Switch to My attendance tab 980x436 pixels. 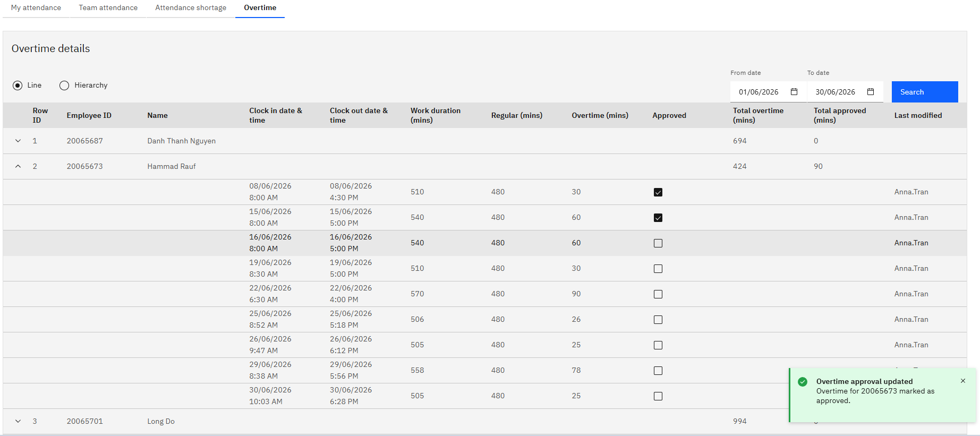pos(36,8)
